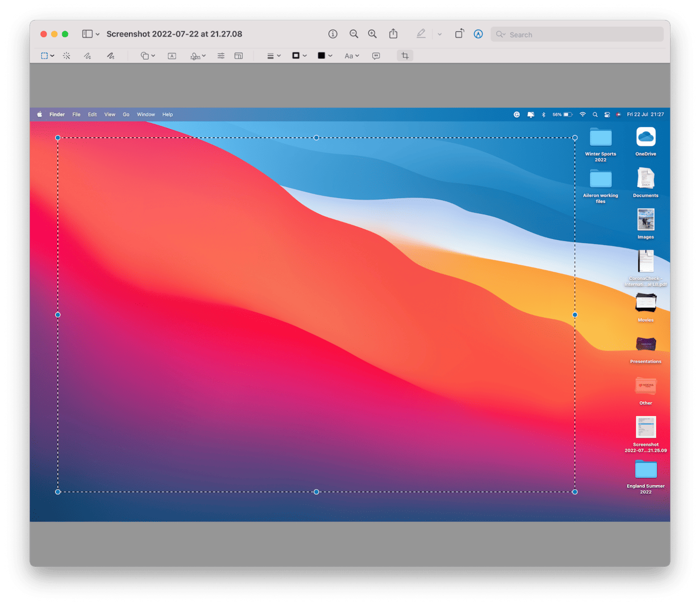700x606 pixels.
Task: Add a speech bubble annotation
Action: coord(376,56)
